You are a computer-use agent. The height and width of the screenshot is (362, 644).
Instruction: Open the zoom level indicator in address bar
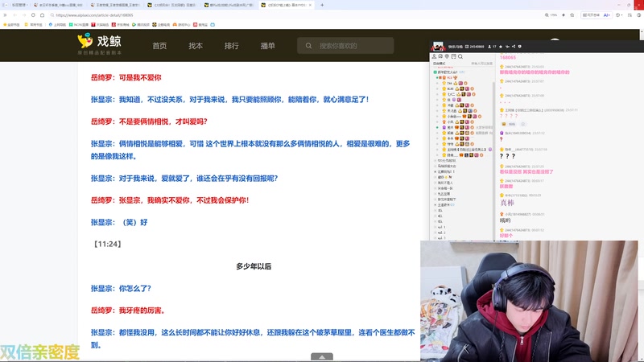551,15
